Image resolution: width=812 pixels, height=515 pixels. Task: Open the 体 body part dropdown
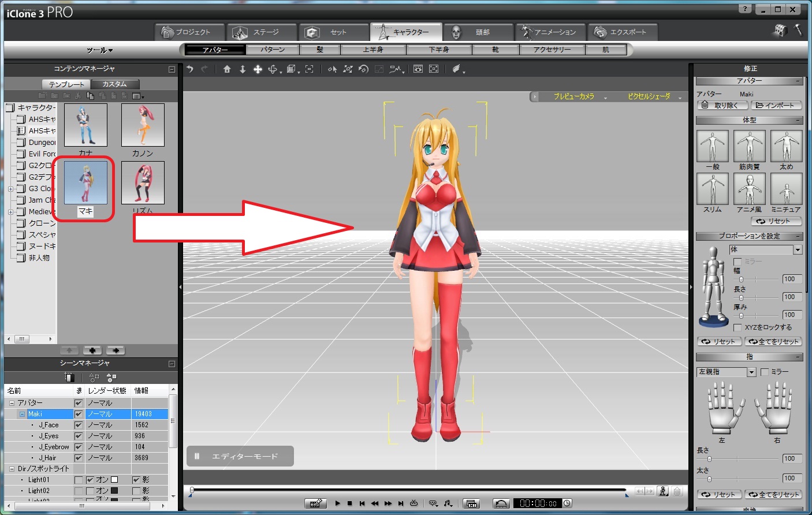(x=798, y=250)
